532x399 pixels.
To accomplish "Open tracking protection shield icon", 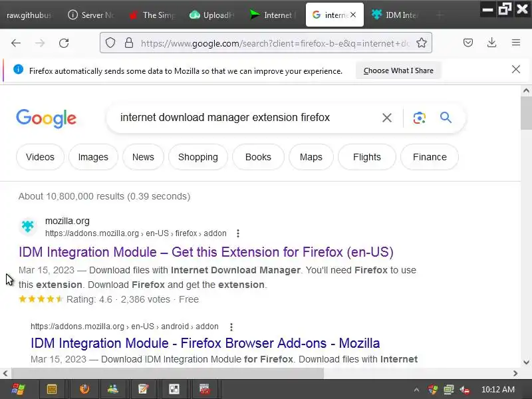I will [110, 43].
